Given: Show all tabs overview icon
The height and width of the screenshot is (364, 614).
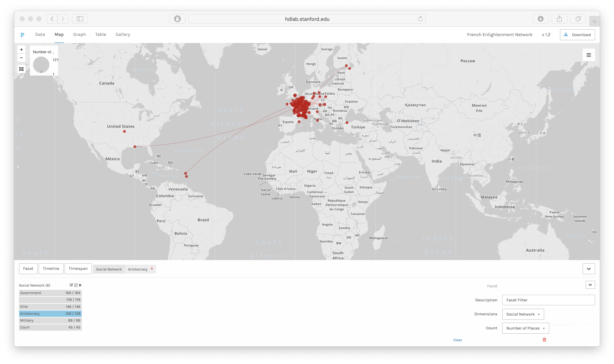Looking at the screenshot, I should [578, 19].
